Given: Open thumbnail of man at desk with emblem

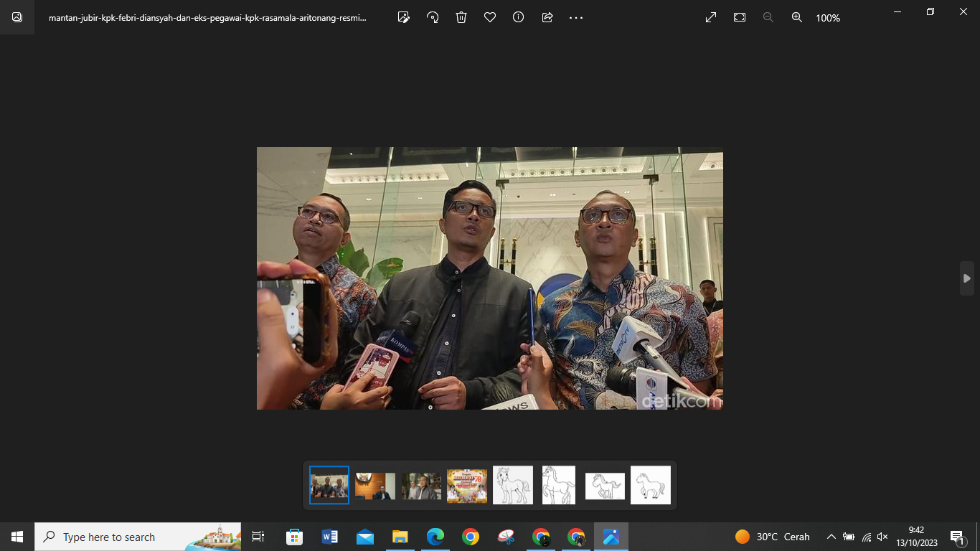Looking at the screenshot, I should coord(375,486).
